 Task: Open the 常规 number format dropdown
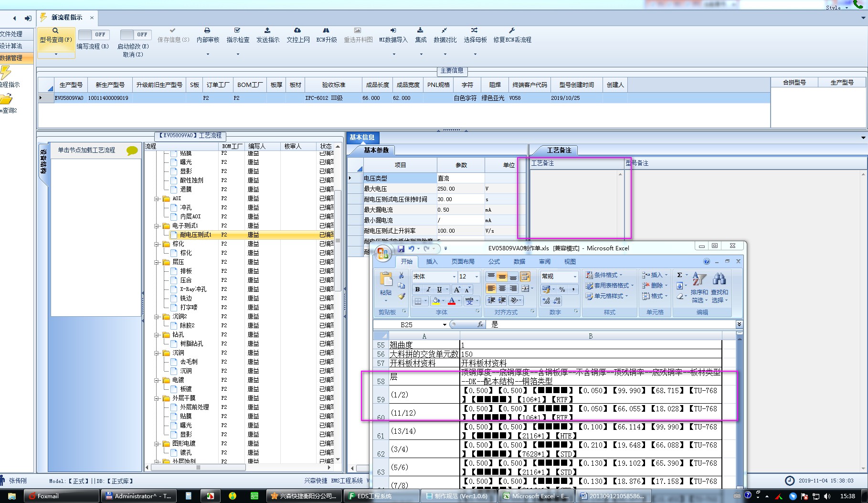click(574, 277)
